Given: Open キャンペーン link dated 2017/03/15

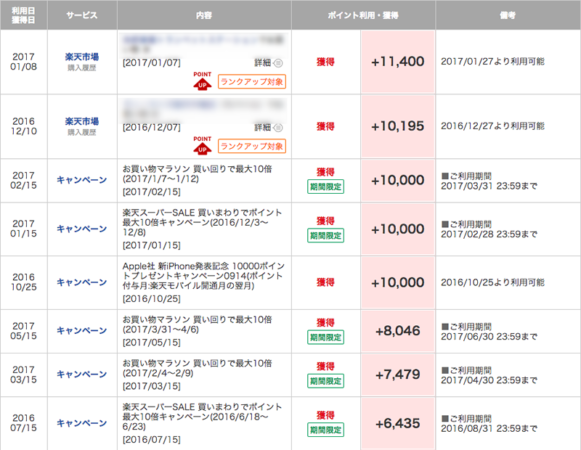Looking at the screenshot, I should coord(82,374).
